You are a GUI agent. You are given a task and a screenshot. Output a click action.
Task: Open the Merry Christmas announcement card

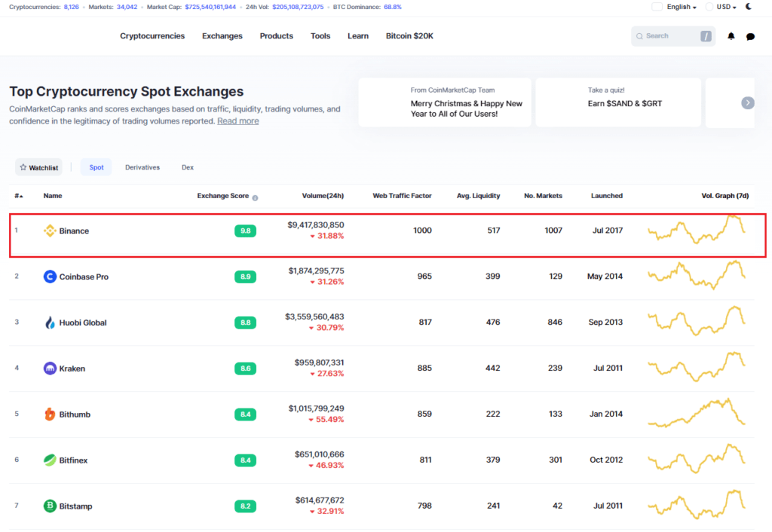pyautogui.click(x=445, y=102)
